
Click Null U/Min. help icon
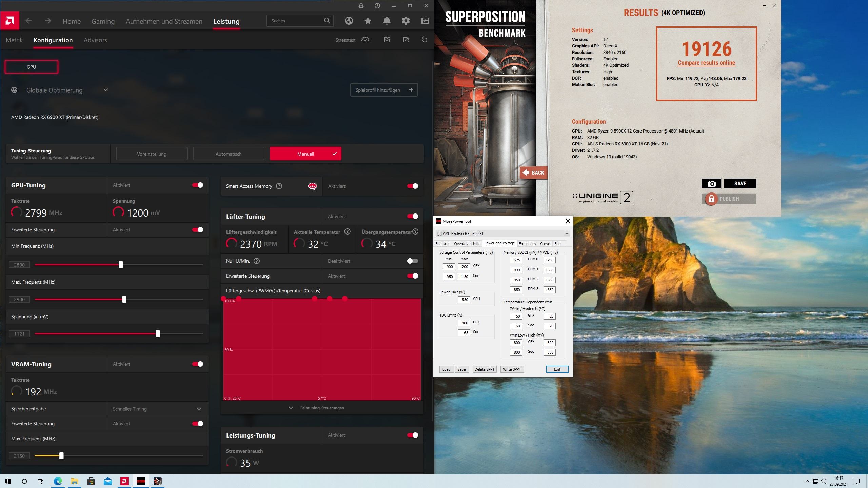[257, 261]
